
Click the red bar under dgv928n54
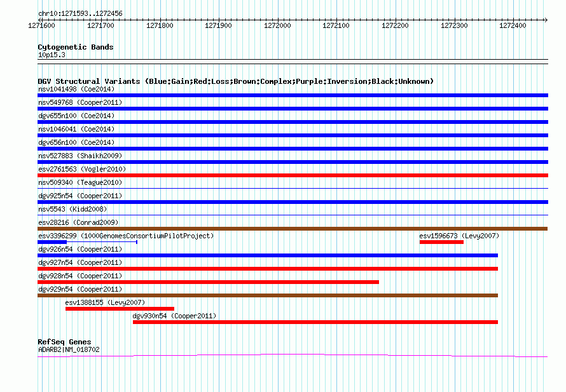[x=209, y=282]
